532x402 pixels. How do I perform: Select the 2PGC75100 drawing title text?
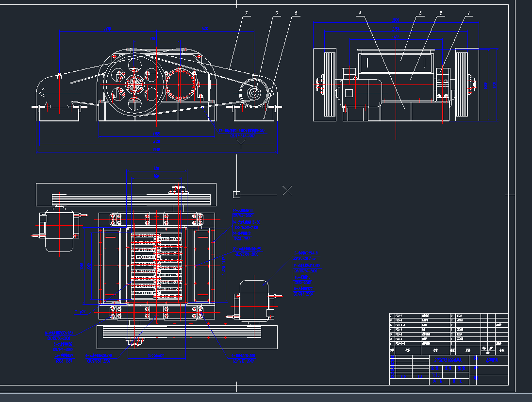click(x=448, y=360)
